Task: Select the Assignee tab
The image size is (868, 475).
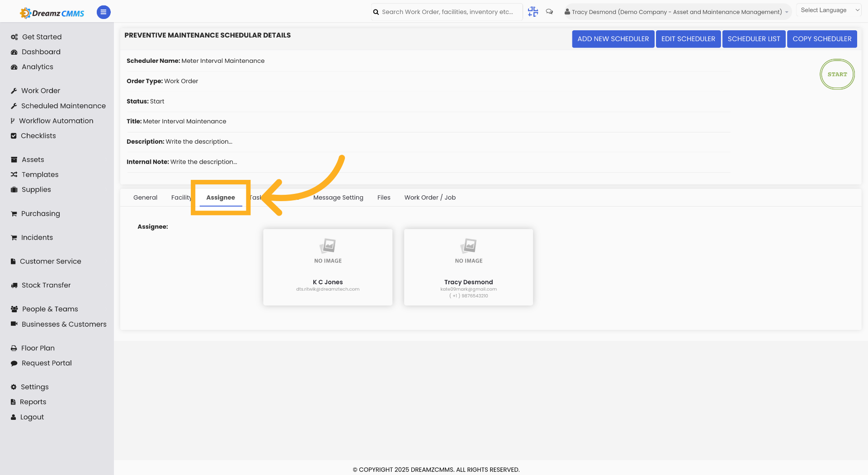Action: coord(221,198)
